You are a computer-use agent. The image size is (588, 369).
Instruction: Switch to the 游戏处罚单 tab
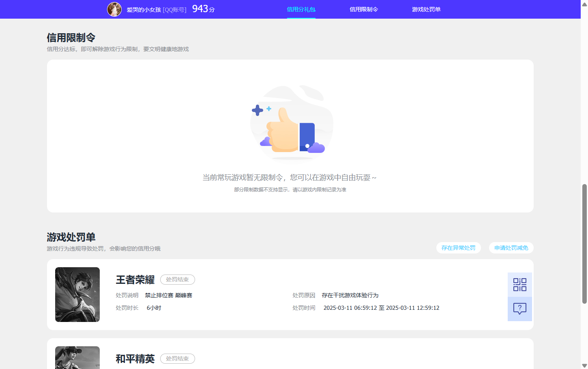pos(426,9)
